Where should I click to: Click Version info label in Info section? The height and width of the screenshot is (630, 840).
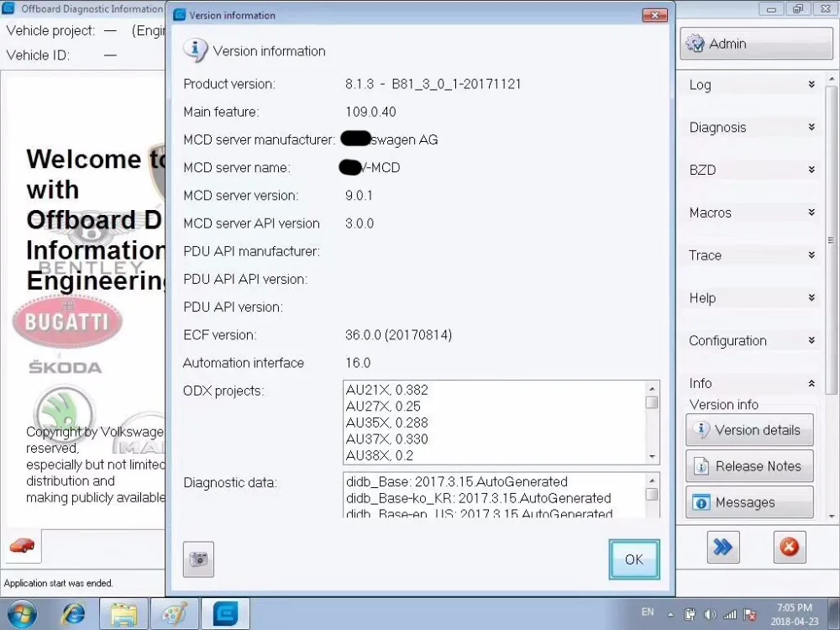click(x=724, y=405)
